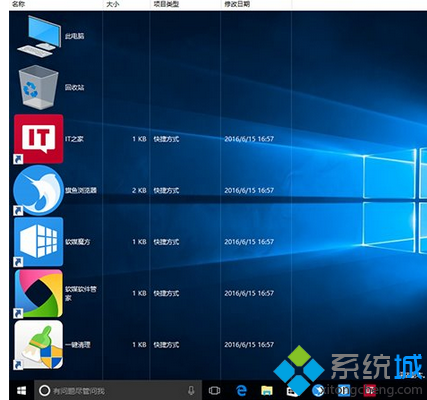Click 快捷方式 type in the 一键清理 row
Screen dimensions: 427x400
coord(166,344)
